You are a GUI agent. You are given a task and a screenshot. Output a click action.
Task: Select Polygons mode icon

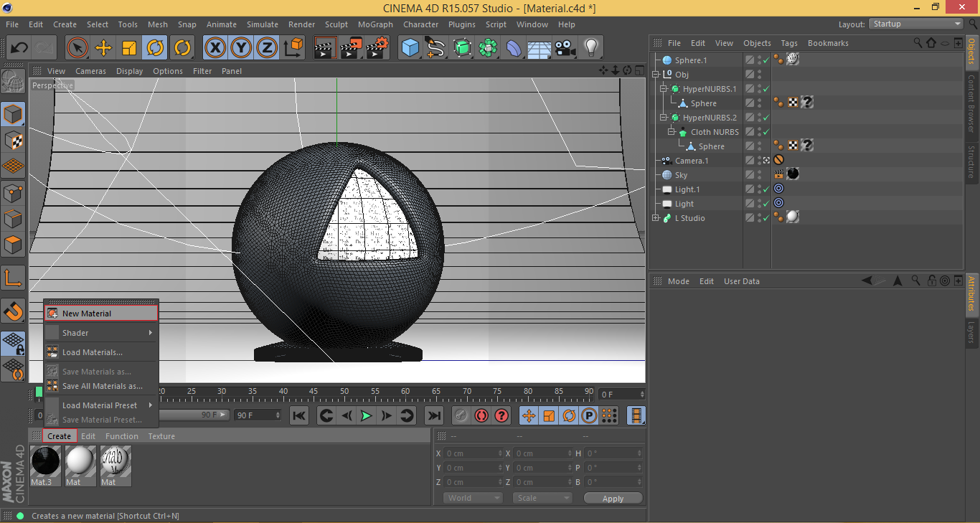pos(13,245)
